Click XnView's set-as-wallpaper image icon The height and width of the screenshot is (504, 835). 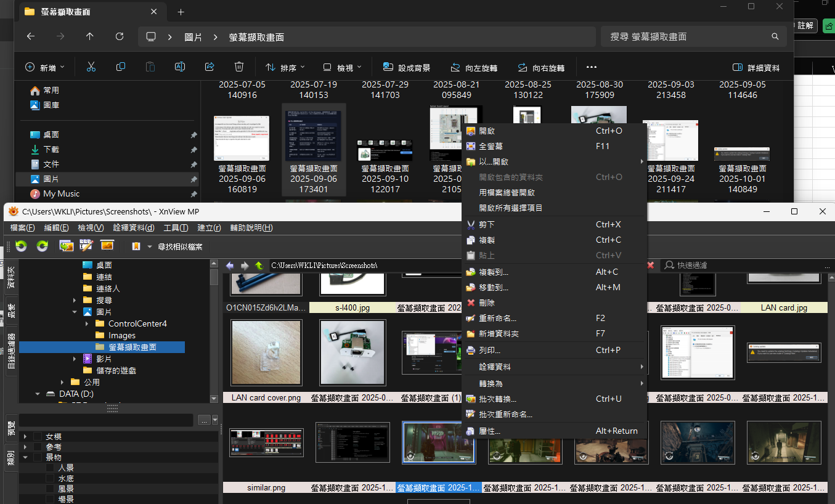pyautogui.click(x=107, y=245)
